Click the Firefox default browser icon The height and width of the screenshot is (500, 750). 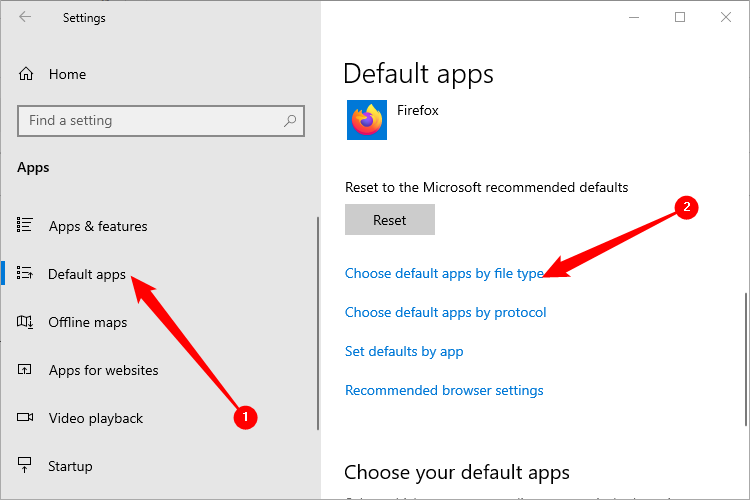pos(366,120)
